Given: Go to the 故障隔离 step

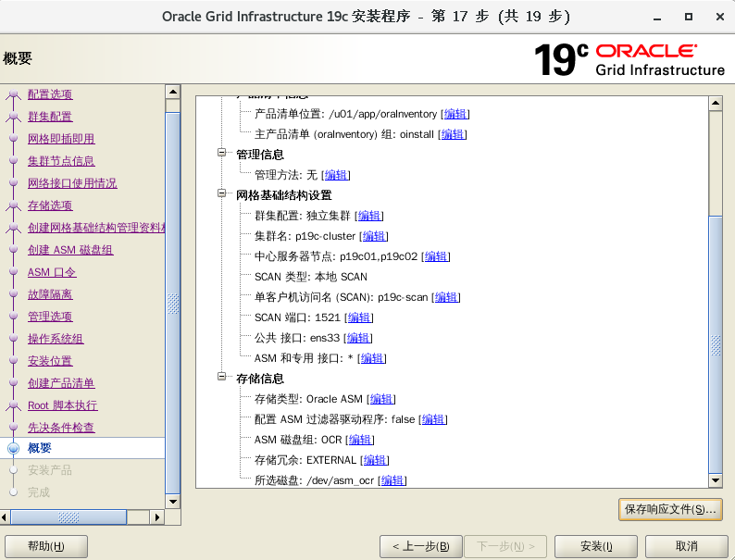Looking at the screenshot, I should (50, 294).
